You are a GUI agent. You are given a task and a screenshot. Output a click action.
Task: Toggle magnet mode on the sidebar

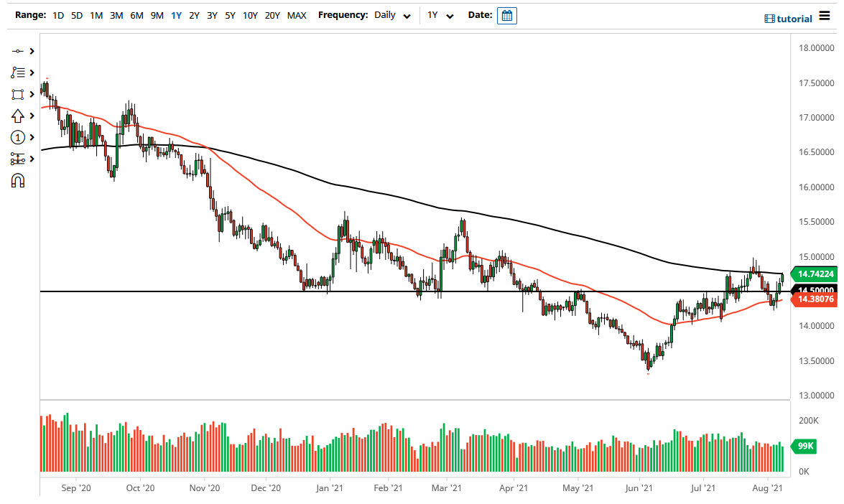[x=17, y=181]
